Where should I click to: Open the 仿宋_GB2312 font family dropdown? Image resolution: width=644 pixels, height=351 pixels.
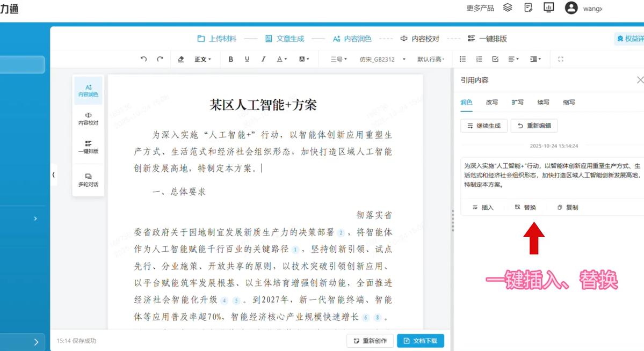pyautogui.click(x=382, y=59)
